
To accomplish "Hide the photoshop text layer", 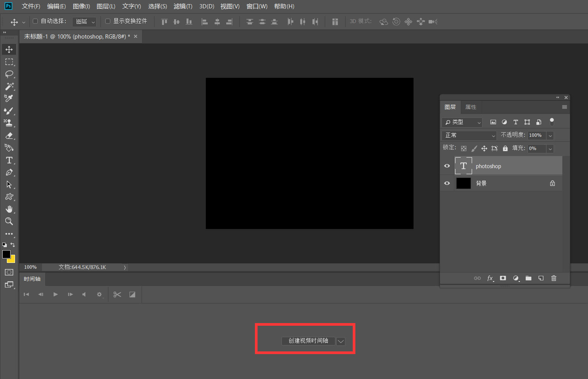I will [447, 166].
